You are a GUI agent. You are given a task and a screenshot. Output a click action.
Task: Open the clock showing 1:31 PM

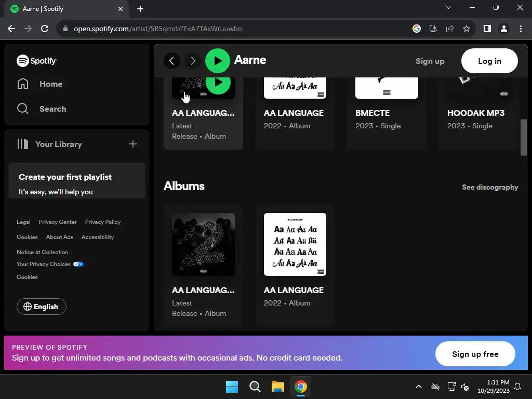pos(494,387)
